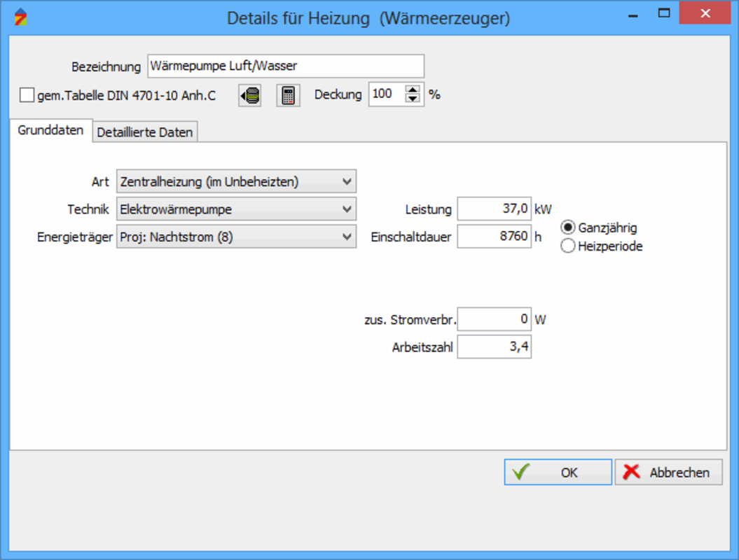739x560 pixels.
Task: Open the calculator icon button
Action: pos(288,95)
